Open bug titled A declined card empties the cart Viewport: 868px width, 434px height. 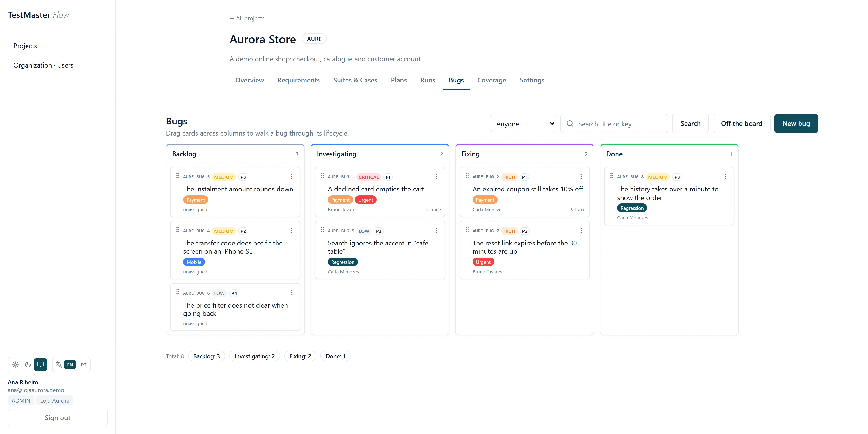click(376, 189)
